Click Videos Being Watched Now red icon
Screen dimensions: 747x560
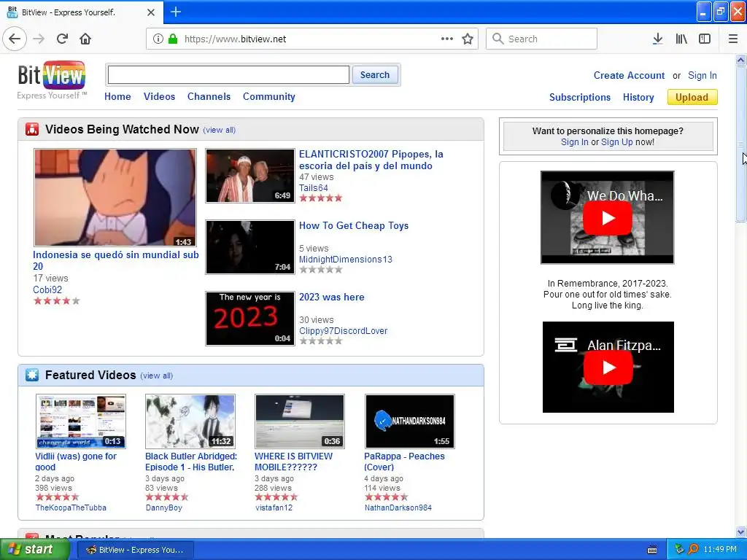32,129
